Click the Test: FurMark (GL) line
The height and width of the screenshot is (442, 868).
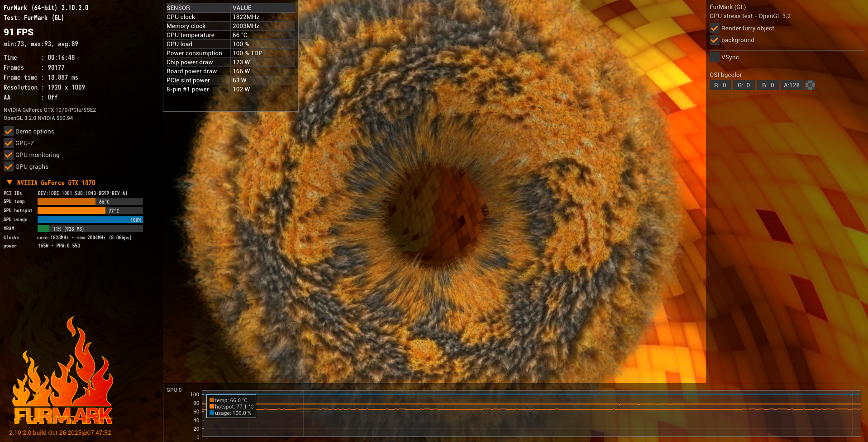click(33, 18)
